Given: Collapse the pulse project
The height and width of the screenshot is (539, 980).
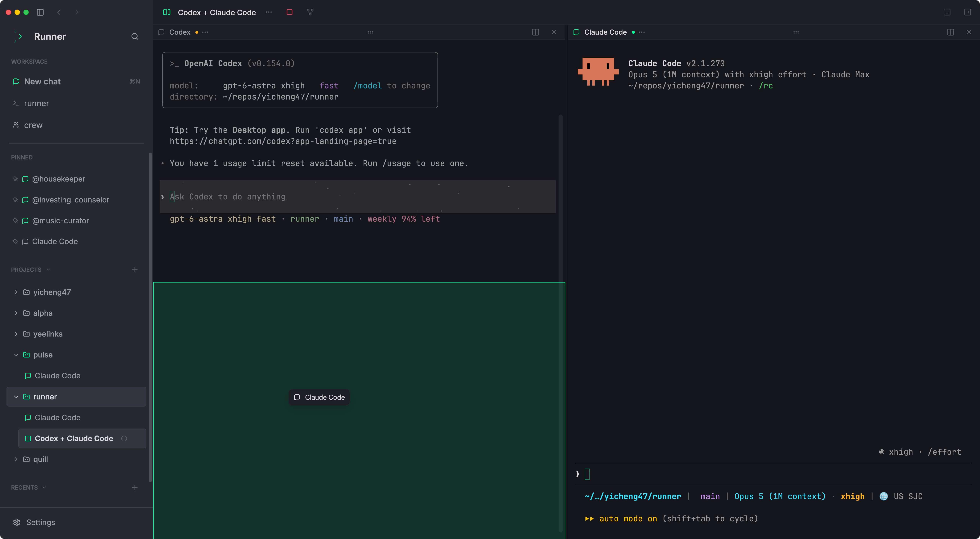Looking at the screenshot, I should click(16, 355).
